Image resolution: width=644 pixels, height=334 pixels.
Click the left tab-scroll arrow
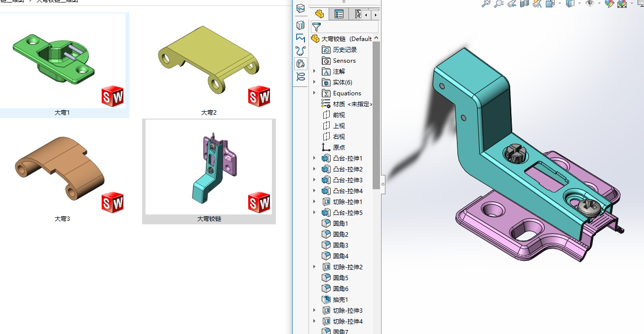pyautogui.click(x=367, y=15)
